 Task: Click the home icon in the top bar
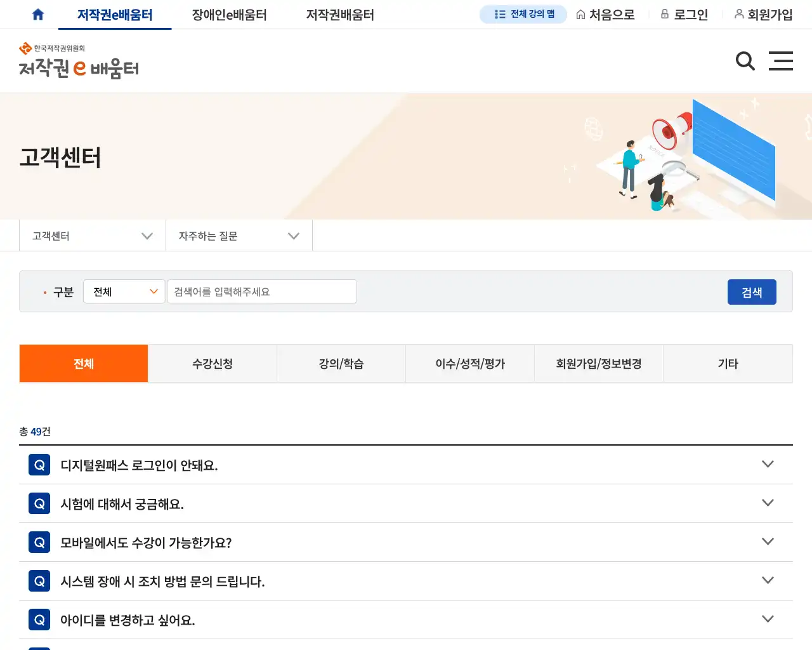[x=37, y=14]
